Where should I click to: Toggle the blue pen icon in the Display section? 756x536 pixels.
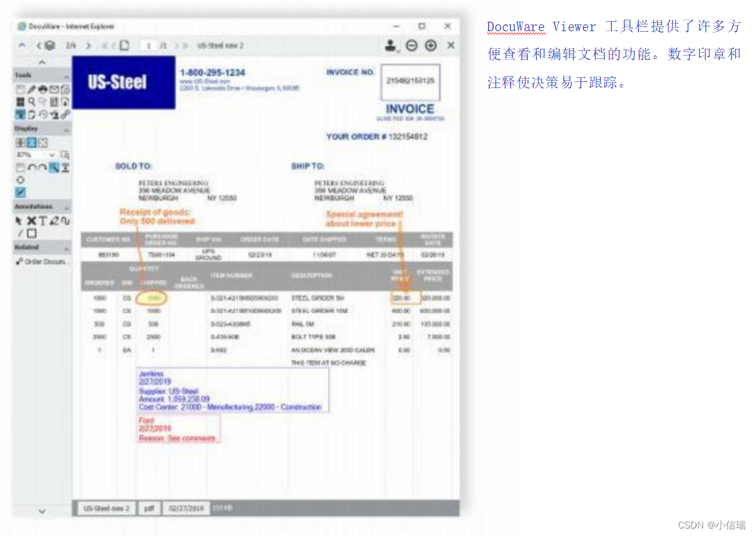pos(20,192)
